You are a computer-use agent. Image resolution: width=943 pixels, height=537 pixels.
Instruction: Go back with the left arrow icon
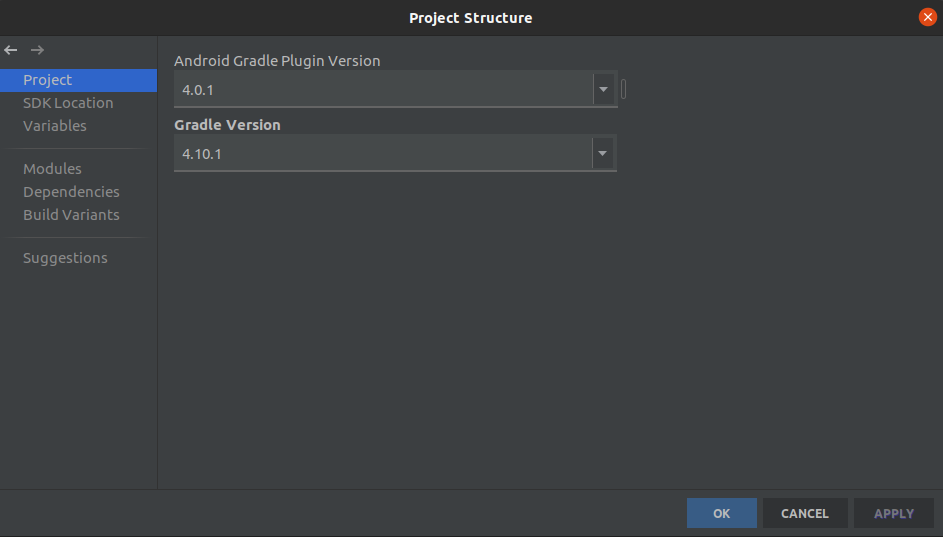(x=11, y=50)
